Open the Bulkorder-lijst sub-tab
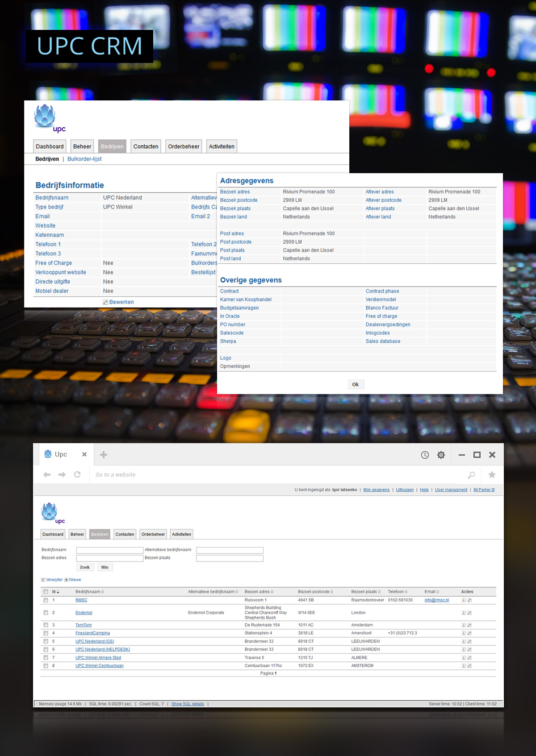Screen dimensions: 536x756 84,159
